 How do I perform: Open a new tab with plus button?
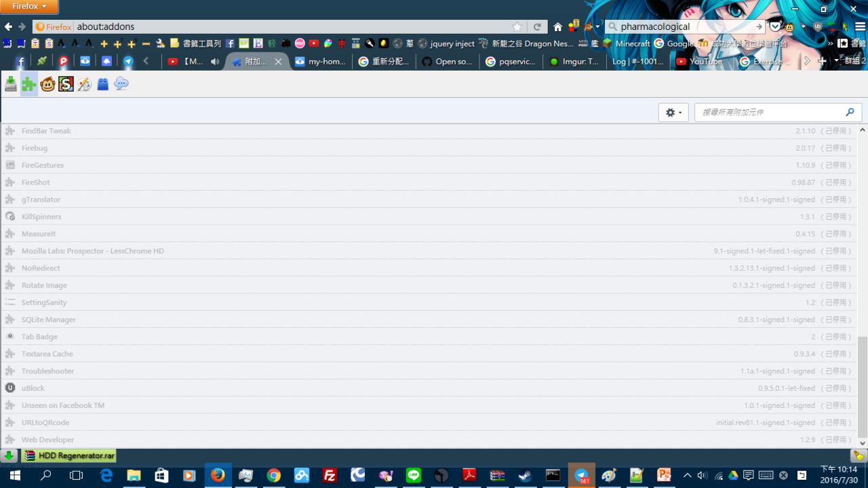(822, 61)
